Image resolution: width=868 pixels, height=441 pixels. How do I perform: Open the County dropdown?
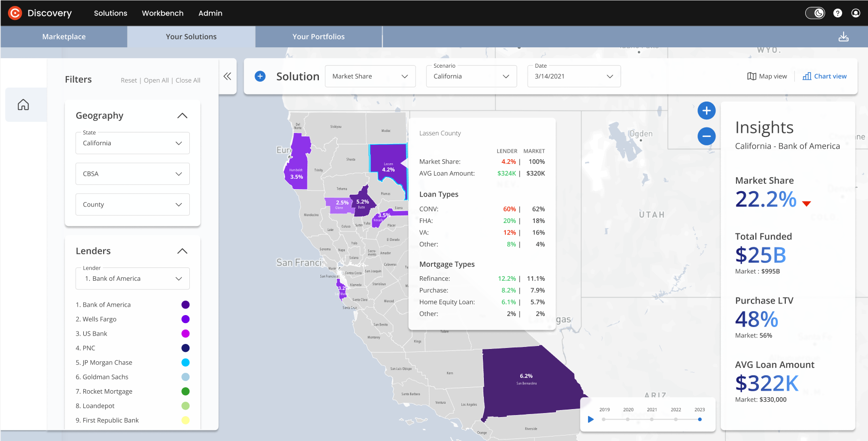(x=133, y=205)
